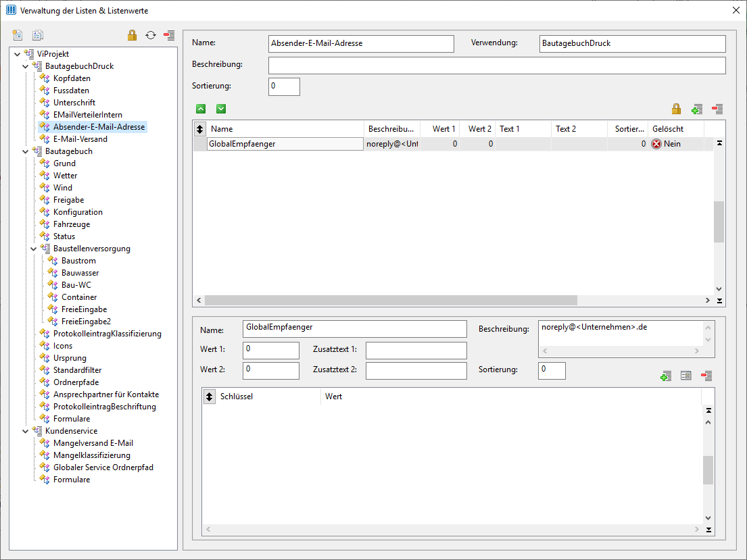Open Mangelversand E-Mail list
747x560 pixels.
coord(93,443)
